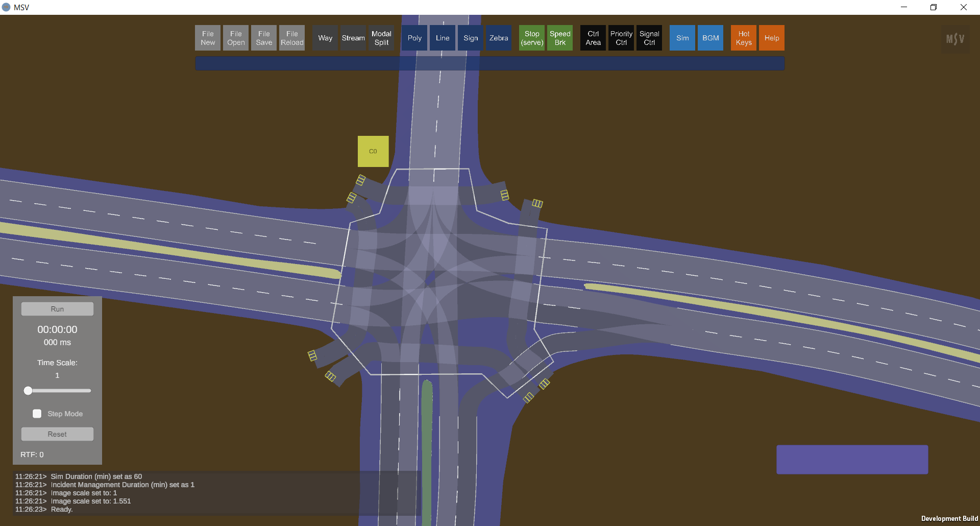Screen dimensions: 980x526
Task: Select the yellow C0 controller box
Action: coord(373,151)
